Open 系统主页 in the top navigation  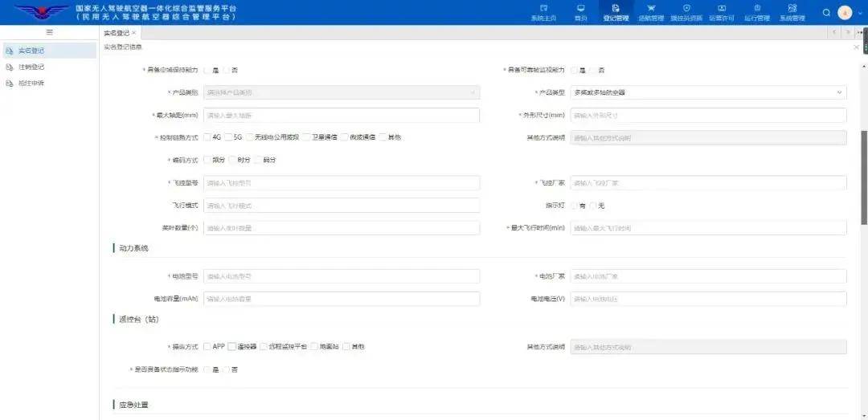[543, 12]
